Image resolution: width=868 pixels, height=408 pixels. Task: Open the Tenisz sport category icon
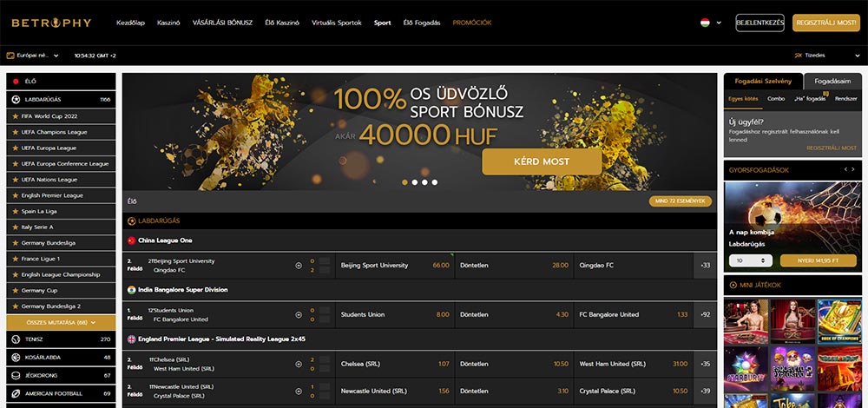15,339
